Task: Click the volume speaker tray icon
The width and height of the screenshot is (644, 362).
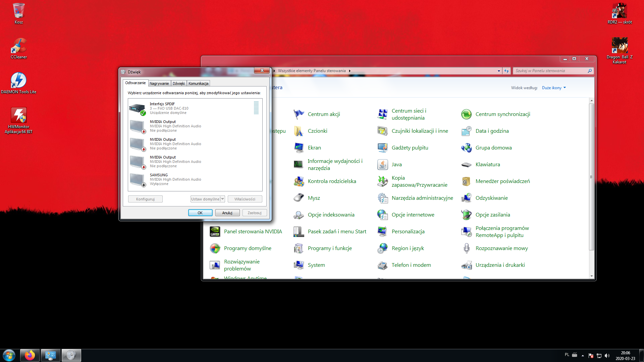Action: [607, 356]
